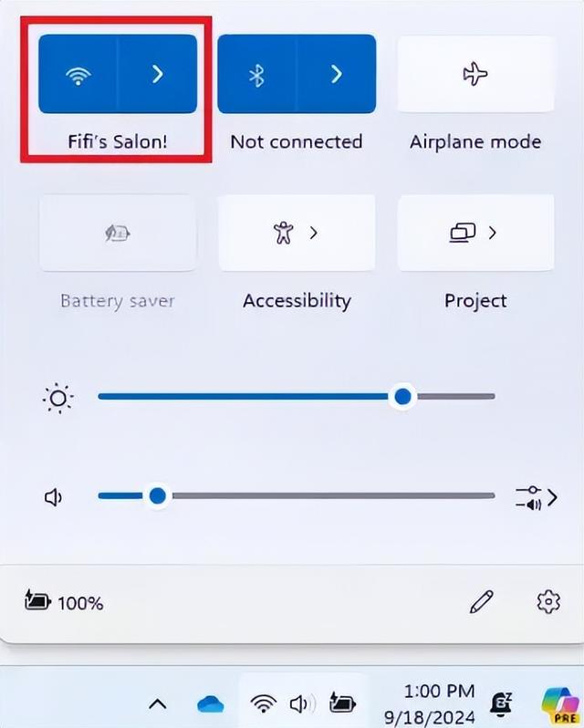The image size is (584, 728).
Task: Mute audio via the speaker icon
Action: coord(54,497)
